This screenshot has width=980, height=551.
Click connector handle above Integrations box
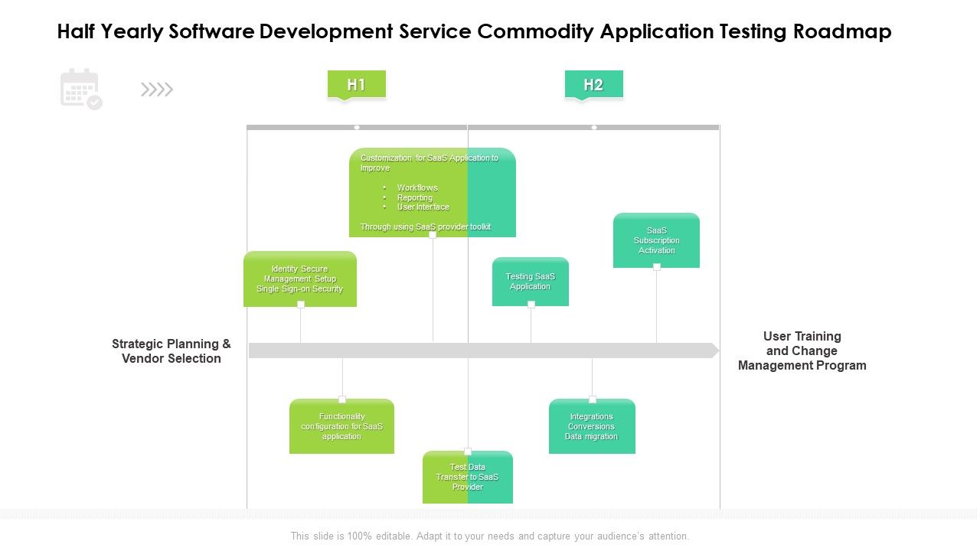click(593, 399)
